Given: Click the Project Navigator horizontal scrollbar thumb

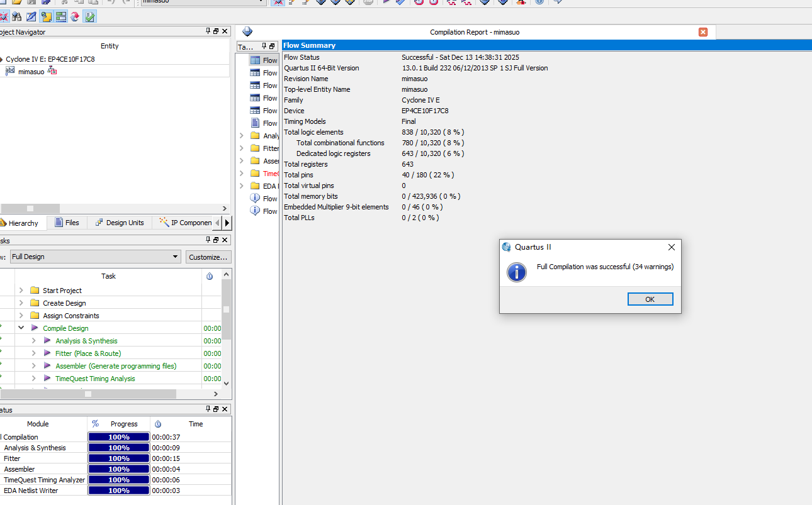Looking at the screenshot, I should pos(30,208).
